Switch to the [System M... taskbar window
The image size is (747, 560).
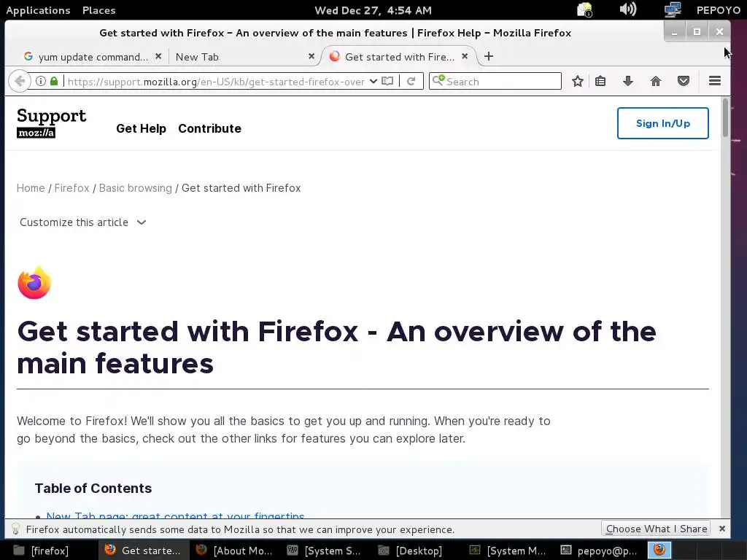point(508,551)
